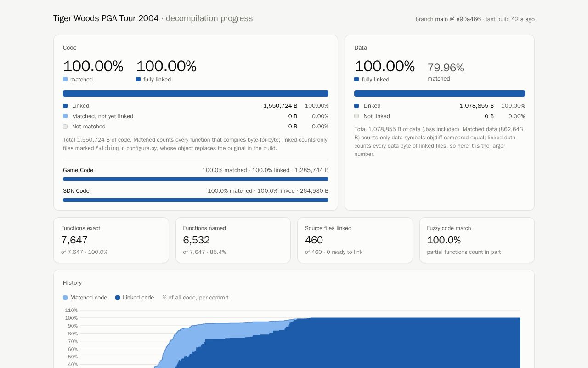This screenshot has height=368, width=588.
Task: Click the "% of all code, per commit" caption
Action: 195,298
